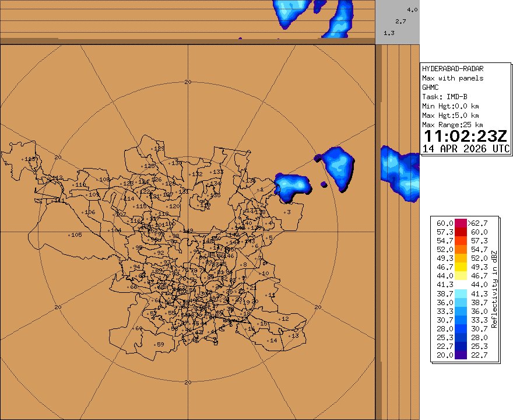Click the radar echo overlapping ward 1

pos(292,187)
